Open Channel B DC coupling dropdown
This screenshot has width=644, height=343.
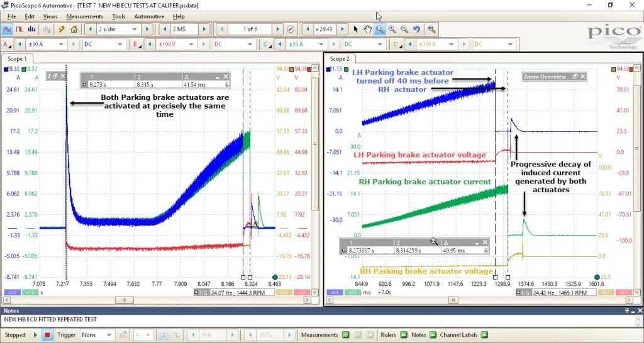coord(249,44)
